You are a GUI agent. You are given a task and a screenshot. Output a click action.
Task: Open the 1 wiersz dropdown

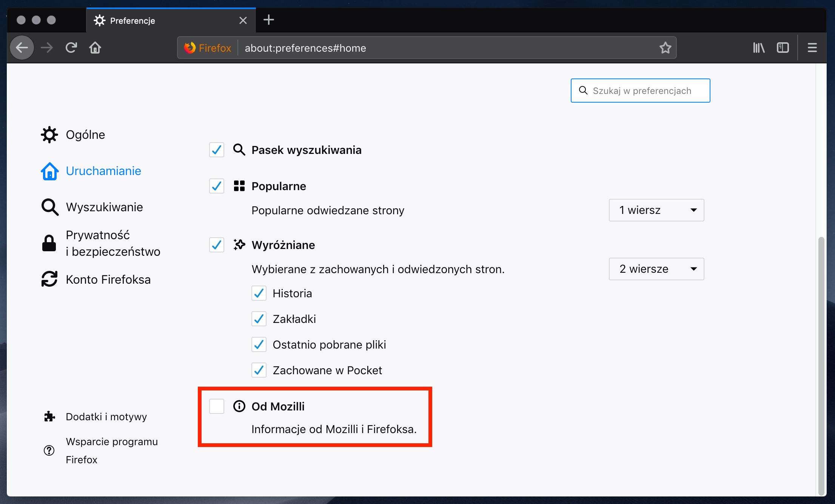656,210
